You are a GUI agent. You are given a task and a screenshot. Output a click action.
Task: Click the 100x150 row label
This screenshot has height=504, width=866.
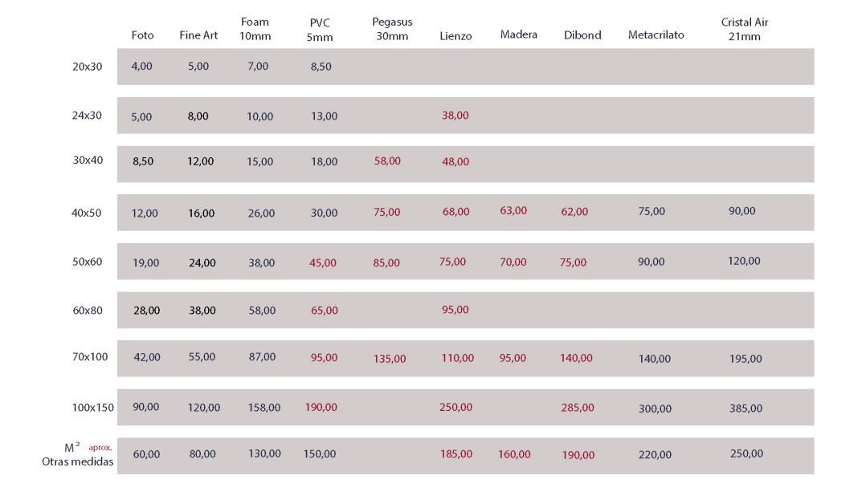[x=92, y=407]
